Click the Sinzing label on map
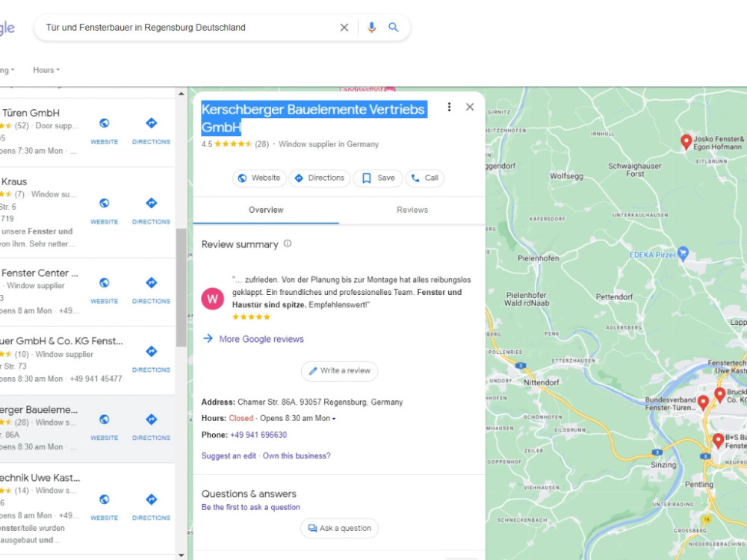 click(663, 464)
